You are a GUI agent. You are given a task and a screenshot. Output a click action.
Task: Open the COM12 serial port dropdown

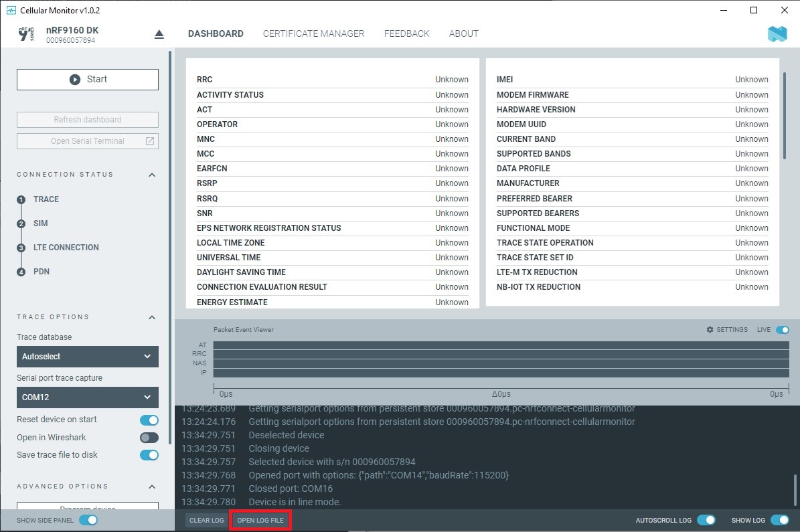click(x=87, y=397)
